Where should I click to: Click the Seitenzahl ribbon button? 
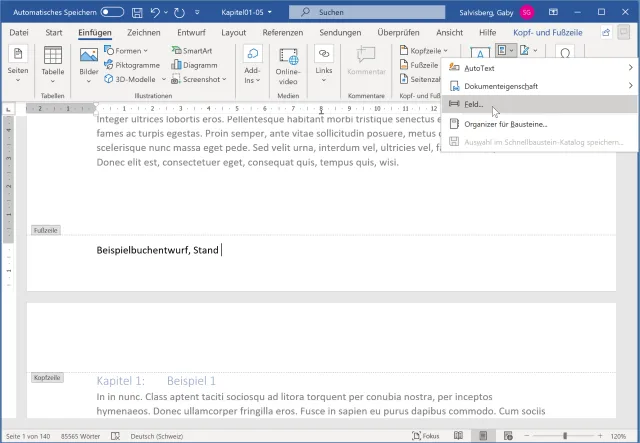(420, 79)
